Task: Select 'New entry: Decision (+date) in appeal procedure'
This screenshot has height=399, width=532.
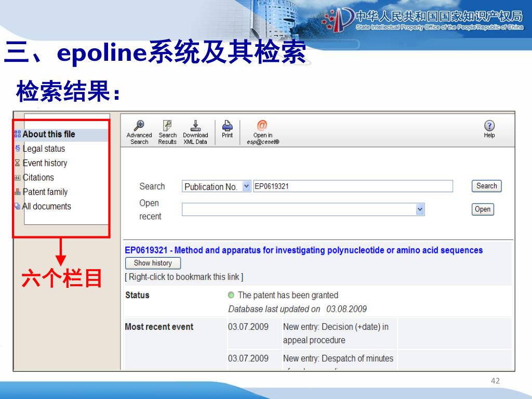Action: 336,333
